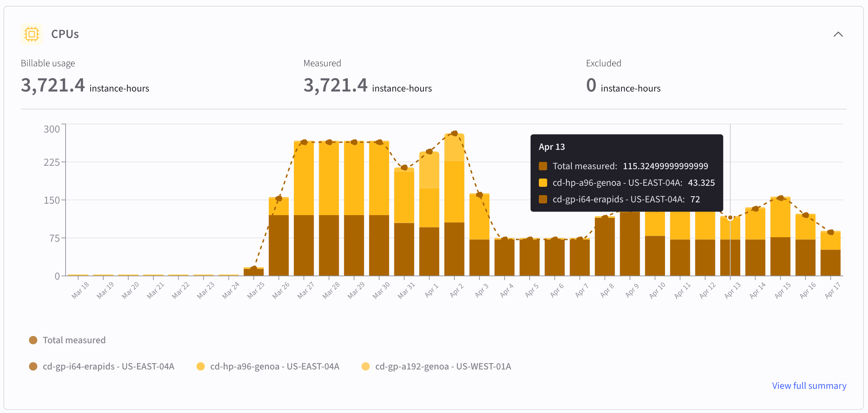Viewport: 868px width, 413px height.
Task: Click the Apr 10 axis label
Action: coord(657,290)
